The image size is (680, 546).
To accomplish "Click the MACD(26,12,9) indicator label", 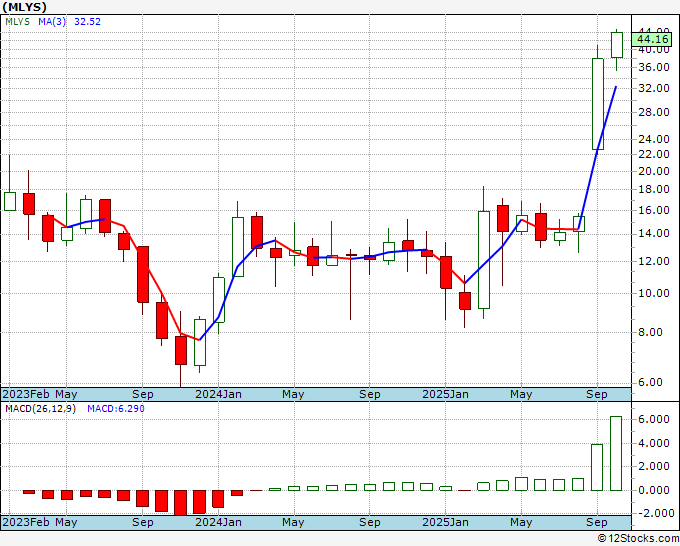I will 40,409.
